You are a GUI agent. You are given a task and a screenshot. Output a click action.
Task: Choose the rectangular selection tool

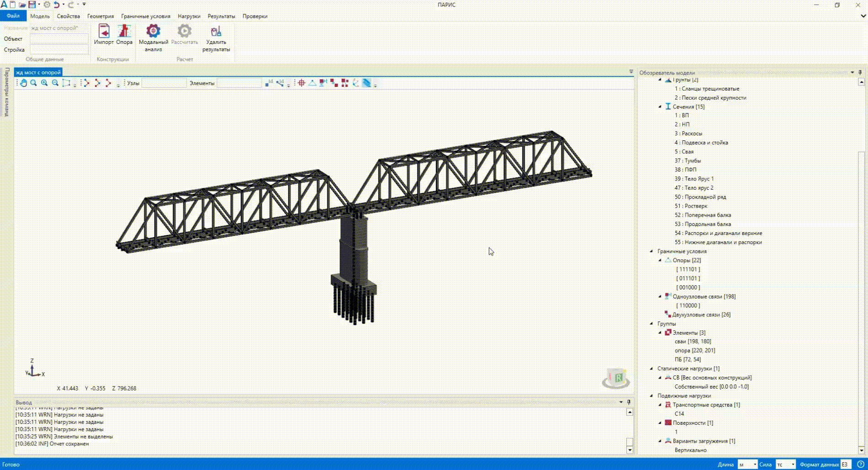coord(66,83)
